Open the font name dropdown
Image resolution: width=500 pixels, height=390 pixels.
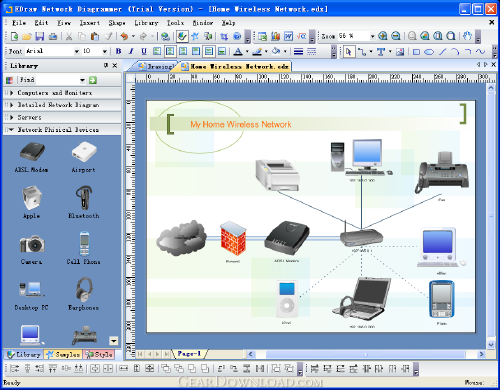tap(77, 51)
